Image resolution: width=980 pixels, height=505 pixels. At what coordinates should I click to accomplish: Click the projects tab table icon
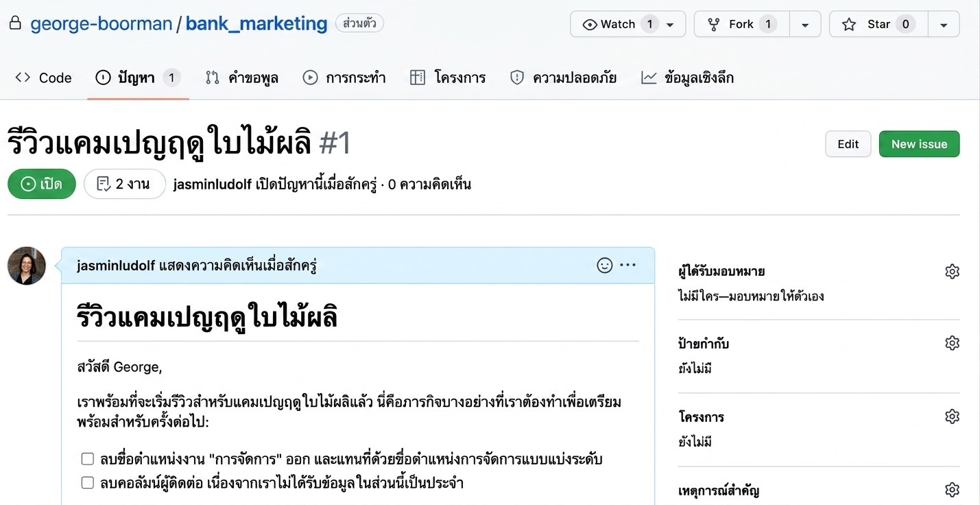418,78
